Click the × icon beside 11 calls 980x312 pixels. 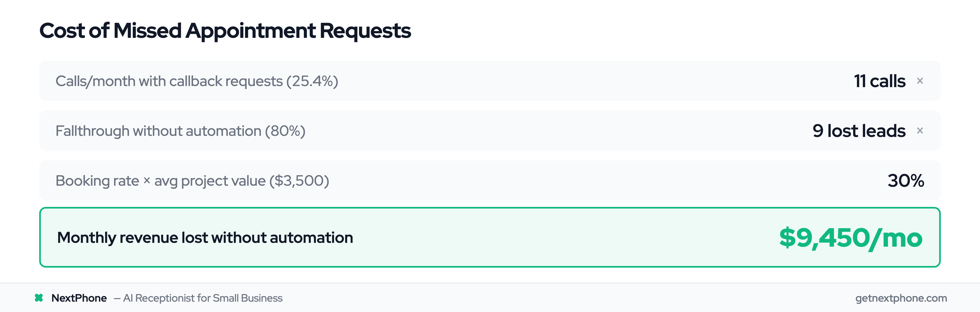coord(920,81)
